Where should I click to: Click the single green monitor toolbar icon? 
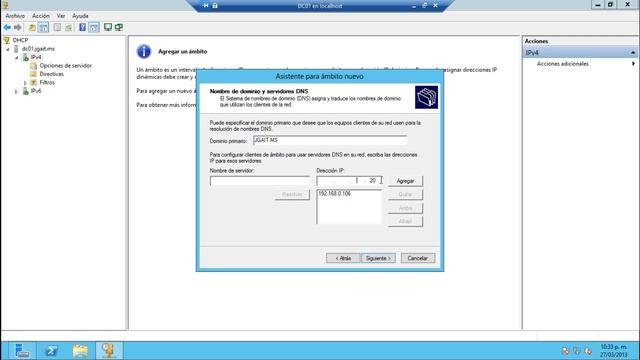(108, 27)
